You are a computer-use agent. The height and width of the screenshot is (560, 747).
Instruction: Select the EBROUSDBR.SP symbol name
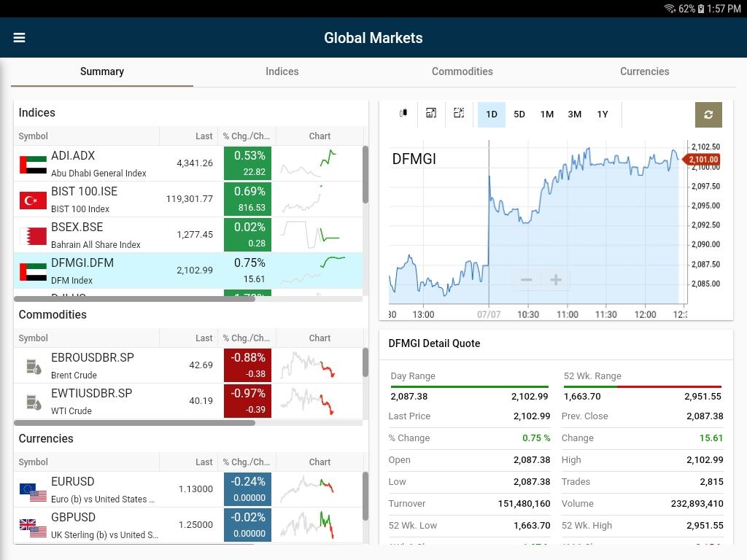coord(93,357)
